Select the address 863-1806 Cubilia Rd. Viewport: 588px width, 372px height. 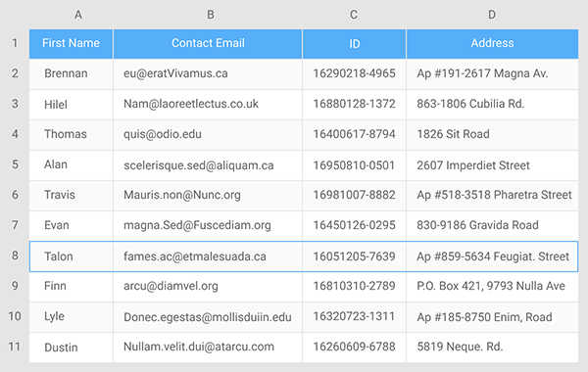(492, 104)
